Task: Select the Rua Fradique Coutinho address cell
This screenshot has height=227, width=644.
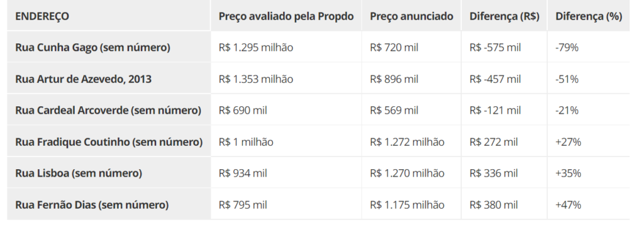Action: click(x=109, y=142)
